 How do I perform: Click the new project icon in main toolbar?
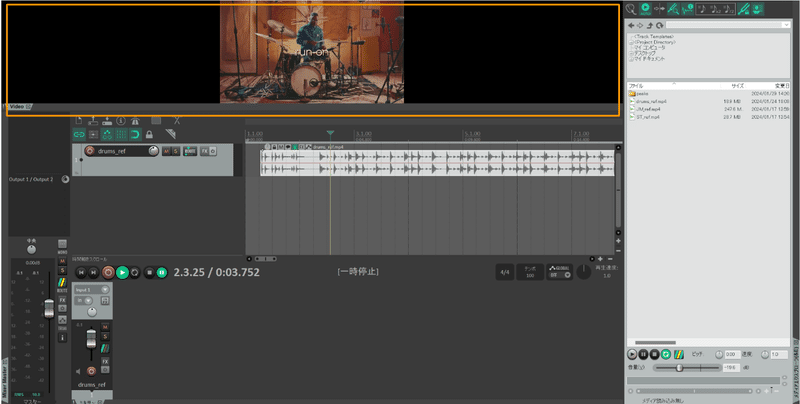(x=79, y=121)
